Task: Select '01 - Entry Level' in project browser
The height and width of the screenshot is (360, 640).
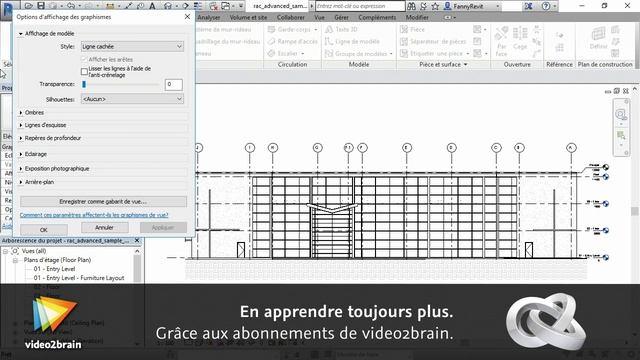Action: pos(54,269)
